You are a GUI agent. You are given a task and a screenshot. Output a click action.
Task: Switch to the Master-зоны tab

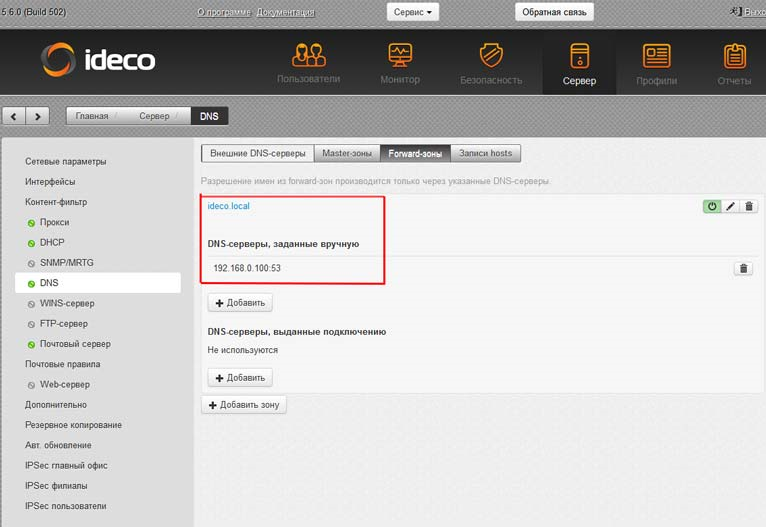click(x=347, y=153)
